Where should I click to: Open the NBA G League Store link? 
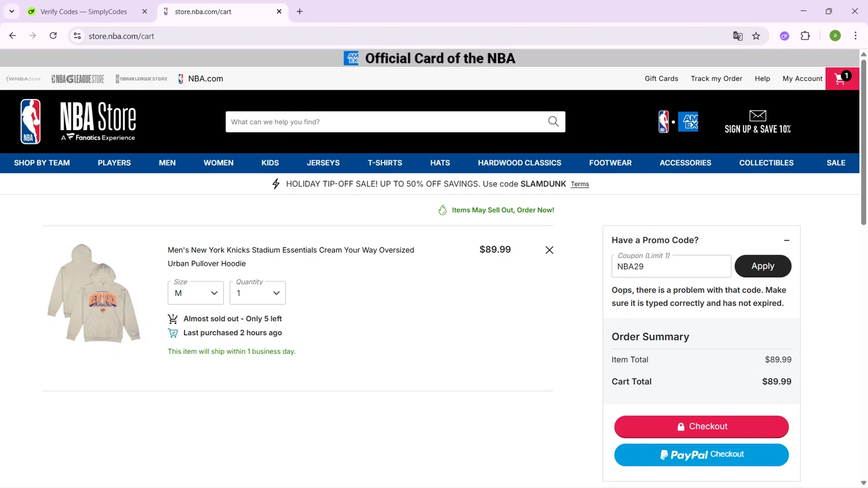pyautogui.click(x=78, y=79)
